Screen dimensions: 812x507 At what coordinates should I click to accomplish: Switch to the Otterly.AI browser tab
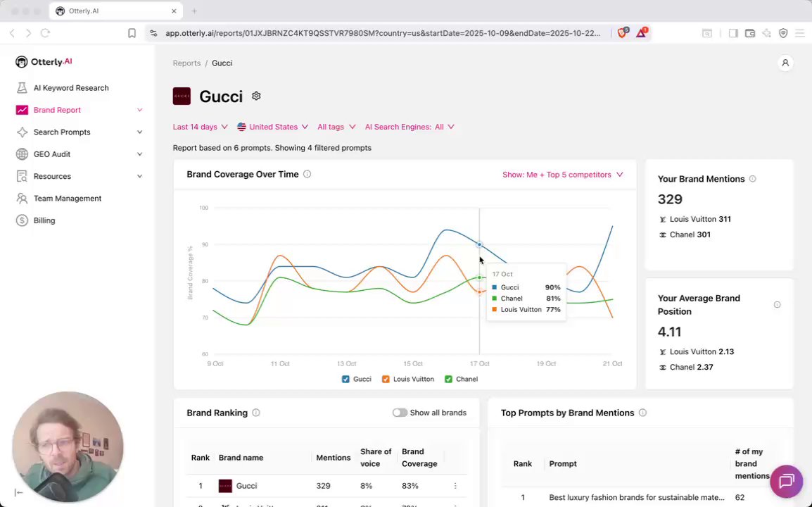[x=115, y=11]
